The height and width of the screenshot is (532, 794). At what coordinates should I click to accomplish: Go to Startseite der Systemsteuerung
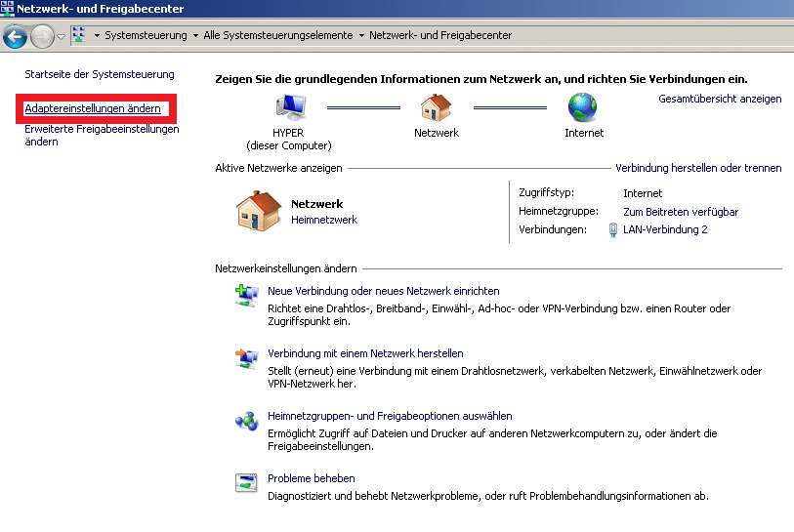(x=99, y=74)
